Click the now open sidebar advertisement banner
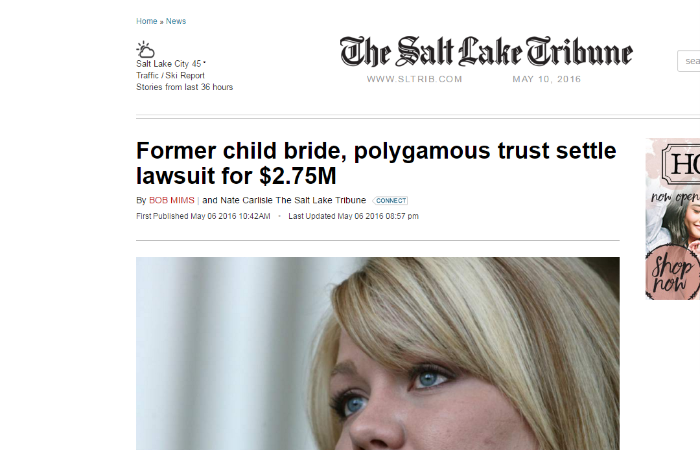The image size is (700, 450). 673,219
